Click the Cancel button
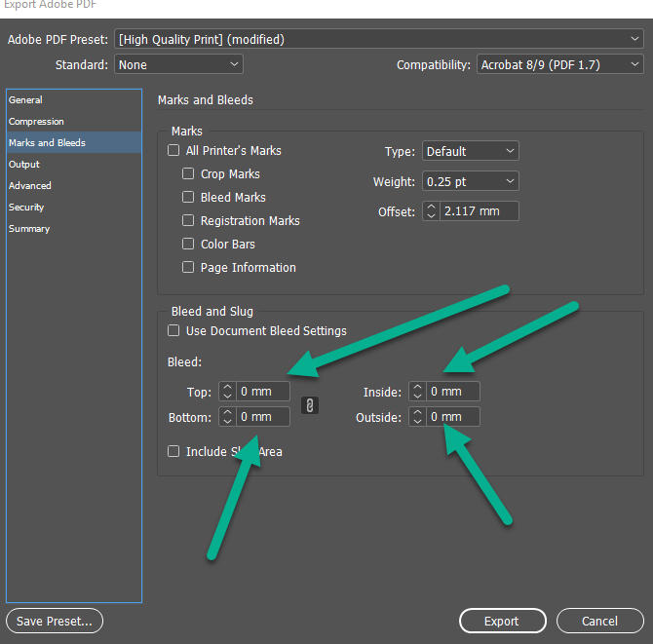 (x=600, y=621)
